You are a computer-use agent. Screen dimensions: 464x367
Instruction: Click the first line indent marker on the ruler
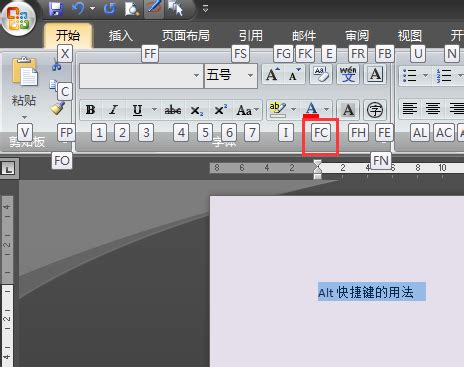[x=317, y=164]
